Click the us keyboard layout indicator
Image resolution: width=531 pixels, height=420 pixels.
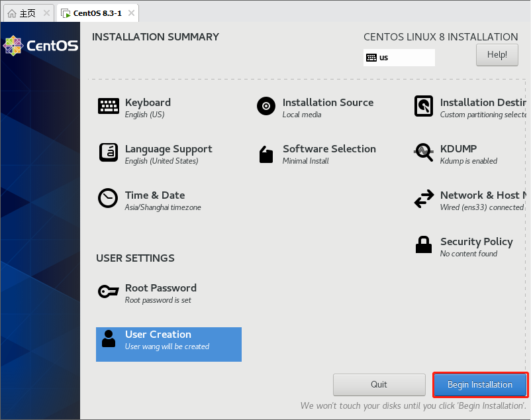tap(399, 58)
